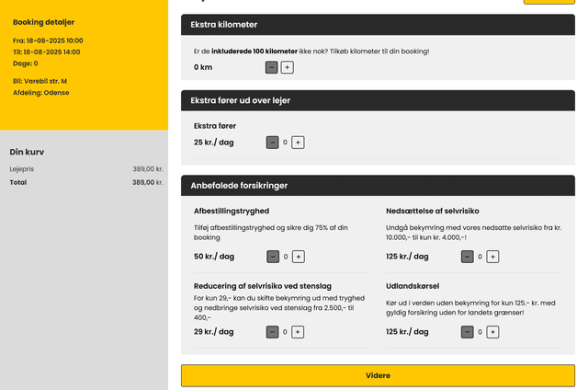Add Nedsættelse af selvrisiko with plus
This screenshot has height=390, width=588.
(492, 257)
